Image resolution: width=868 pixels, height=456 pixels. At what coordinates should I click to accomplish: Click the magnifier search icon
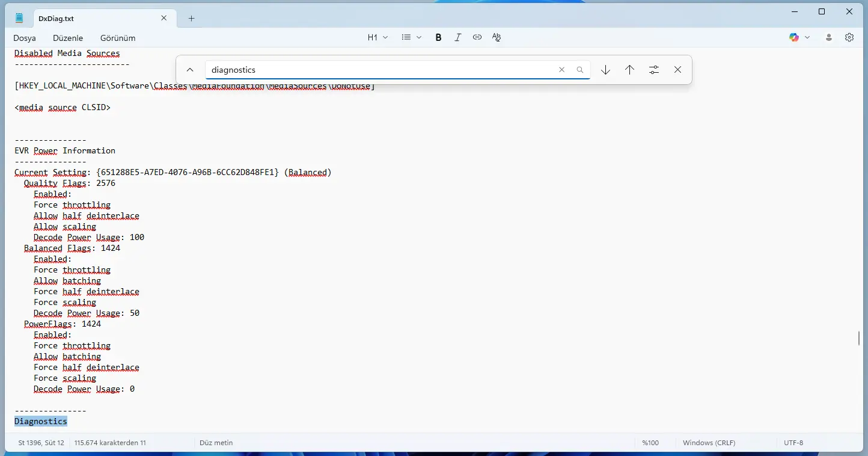[x=580, y=70]
